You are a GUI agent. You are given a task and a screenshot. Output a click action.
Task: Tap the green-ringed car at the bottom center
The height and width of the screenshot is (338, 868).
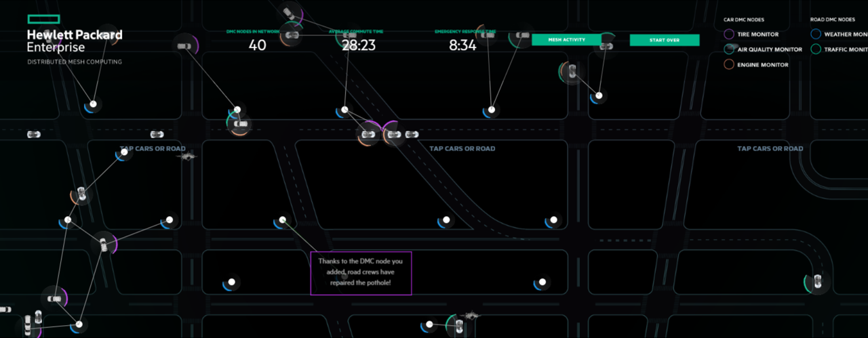click(x=458, y=325)
